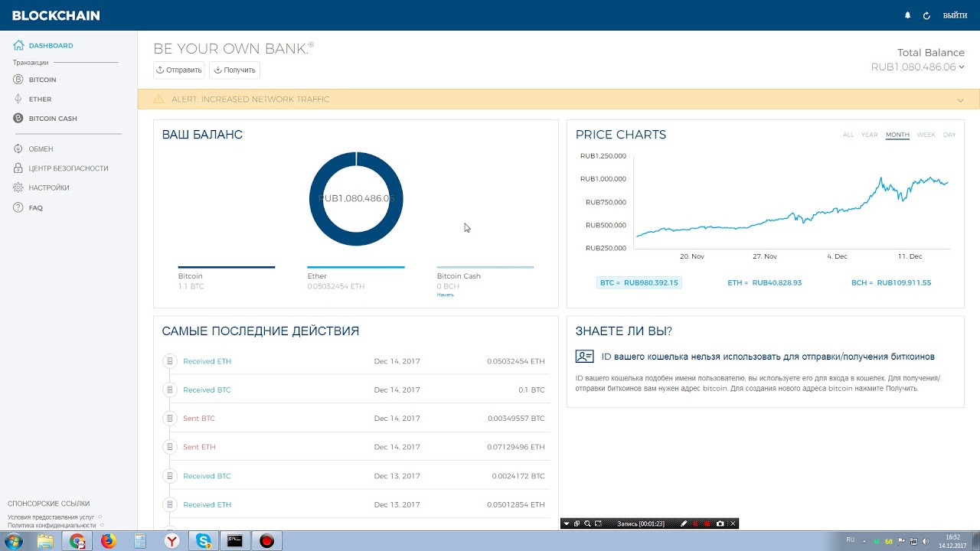
Task: Switch chart to BCH price
Action: (x=890, y=282)
